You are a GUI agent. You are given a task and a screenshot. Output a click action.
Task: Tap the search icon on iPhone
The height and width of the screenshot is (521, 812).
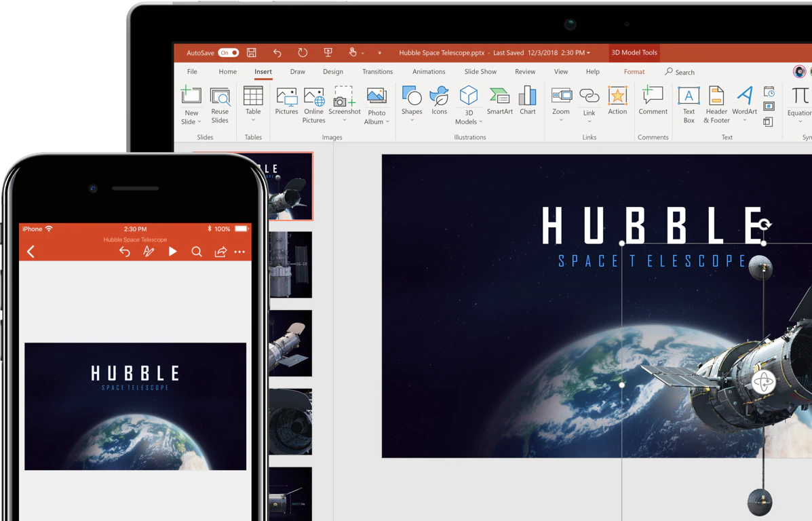coord(196,252)
